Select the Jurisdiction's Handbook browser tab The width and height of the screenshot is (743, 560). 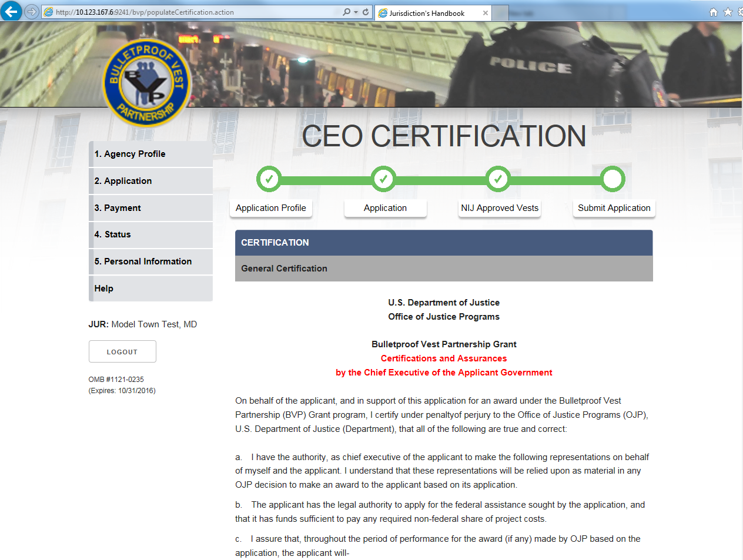coord(433,13)
